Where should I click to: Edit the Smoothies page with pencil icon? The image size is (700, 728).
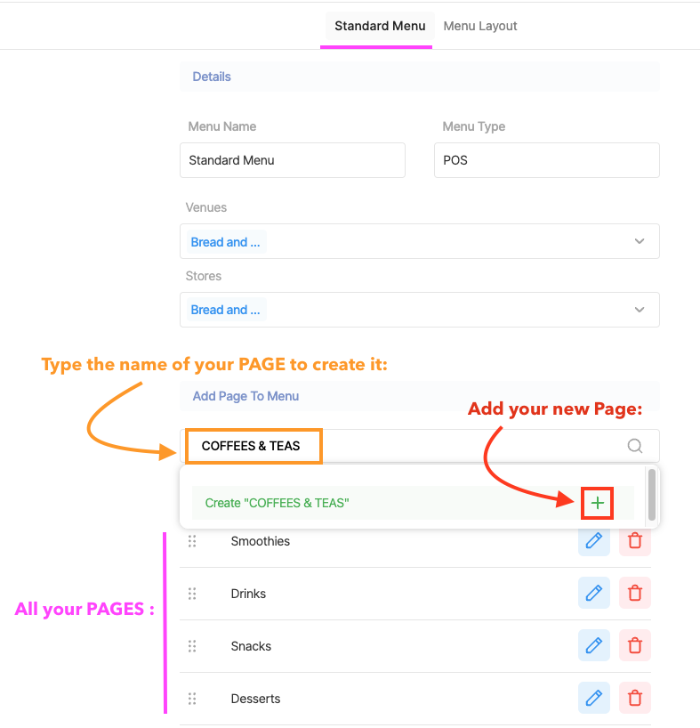pyautogui.click(x=594, y=541)
